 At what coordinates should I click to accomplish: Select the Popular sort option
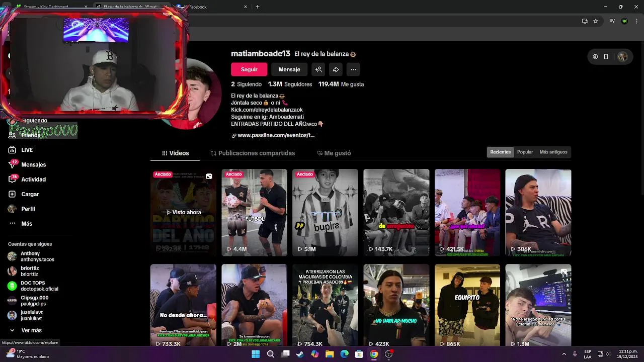pyautogui.click(x=525, y=152)
